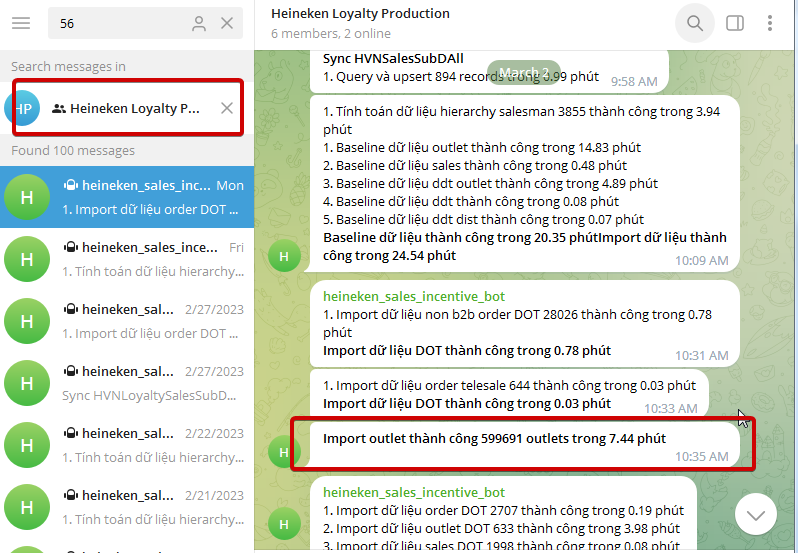Image resolution: width=798 pixels, height=553 pixels.
Task: Open the search result dated 2/22/2023
Action: tap(127, 445)
